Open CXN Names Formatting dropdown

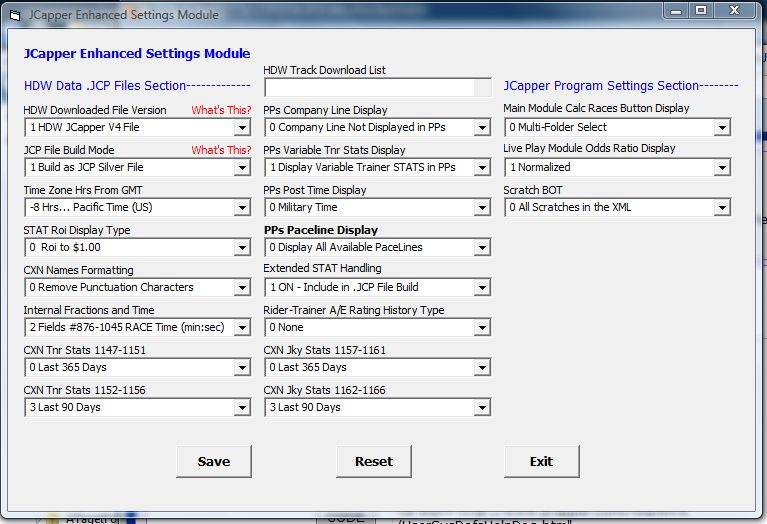(x=242, y=288)
